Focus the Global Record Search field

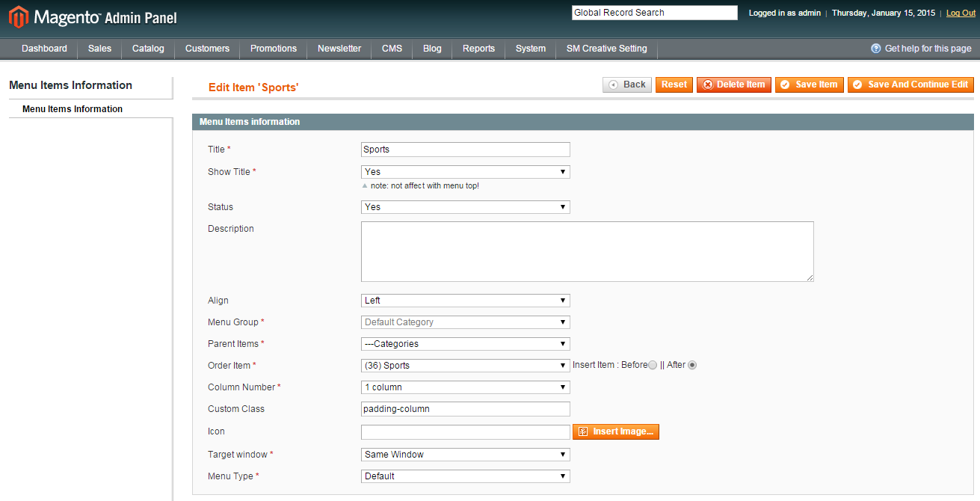[x=655, y=13]
